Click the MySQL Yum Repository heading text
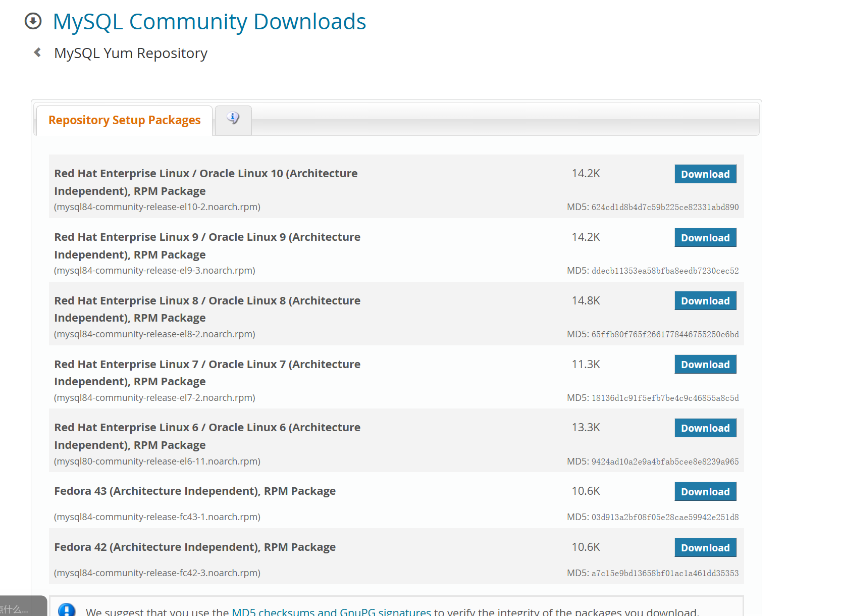Screen dimensions: 841x616 pyautogui.click(x=131, y=53)
